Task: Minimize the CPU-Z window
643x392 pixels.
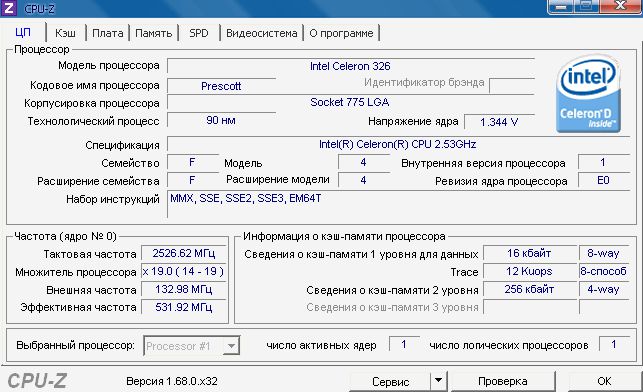Action: tap(561, 6)
